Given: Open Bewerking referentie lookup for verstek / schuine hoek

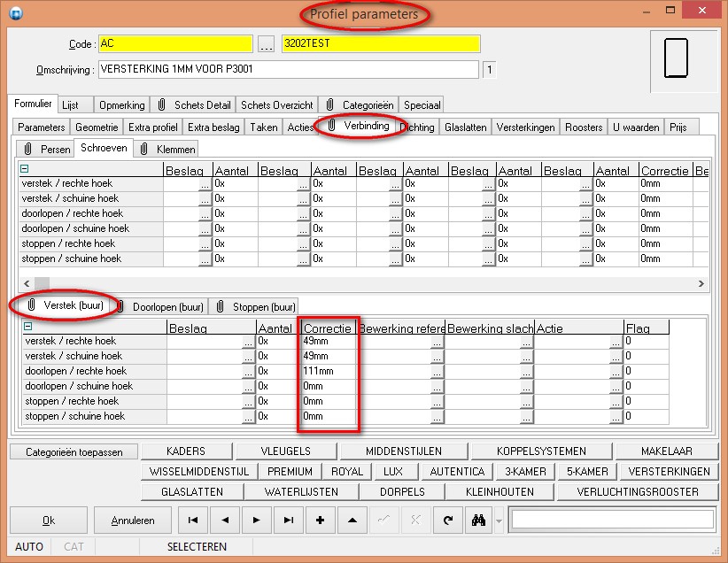Looking at the screenshot, I should 437,357.
